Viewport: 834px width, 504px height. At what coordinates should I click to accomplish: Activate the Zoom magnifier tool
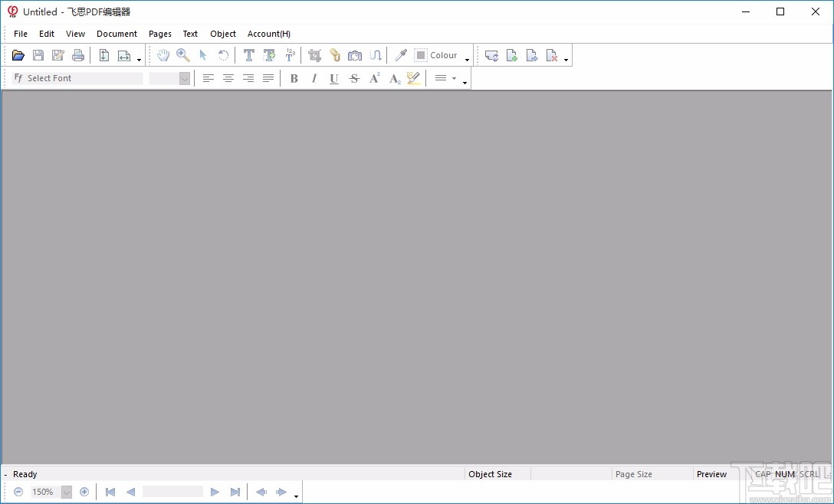click(183, 55)
